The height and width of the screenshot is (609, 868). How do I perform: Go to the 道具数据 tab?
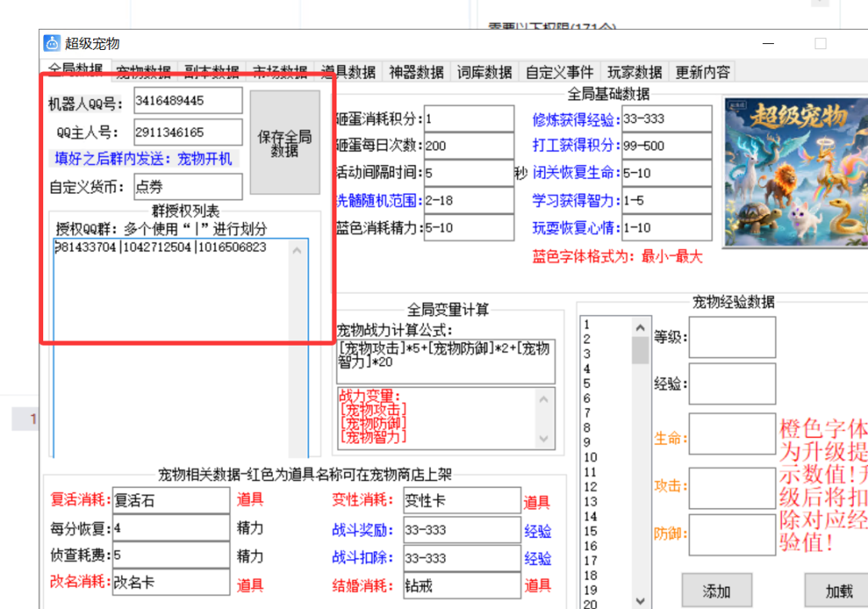click(x=348, y=72)
